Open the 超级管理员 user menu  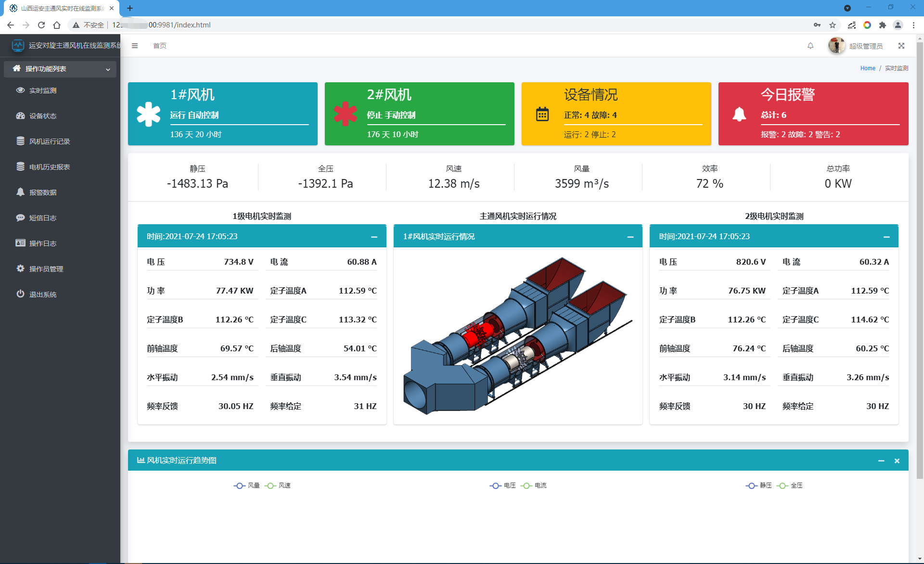click(865, 46)
